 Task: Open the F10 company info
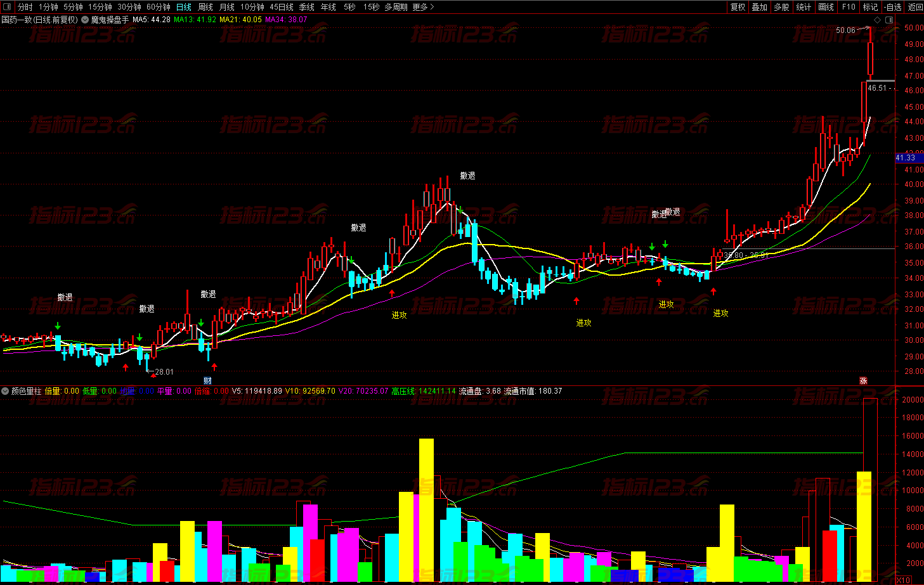coord(849,7)
